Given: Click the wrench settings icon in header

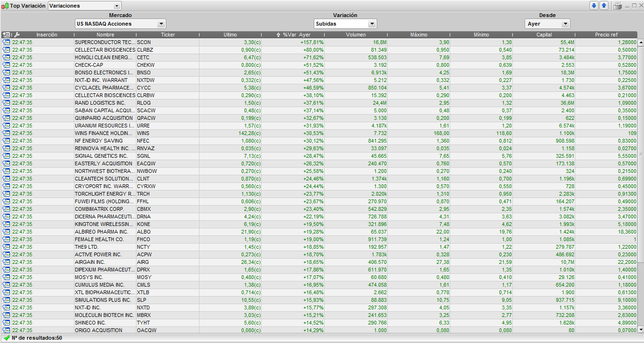Looking at the screenshot, I should click(17, 35).
